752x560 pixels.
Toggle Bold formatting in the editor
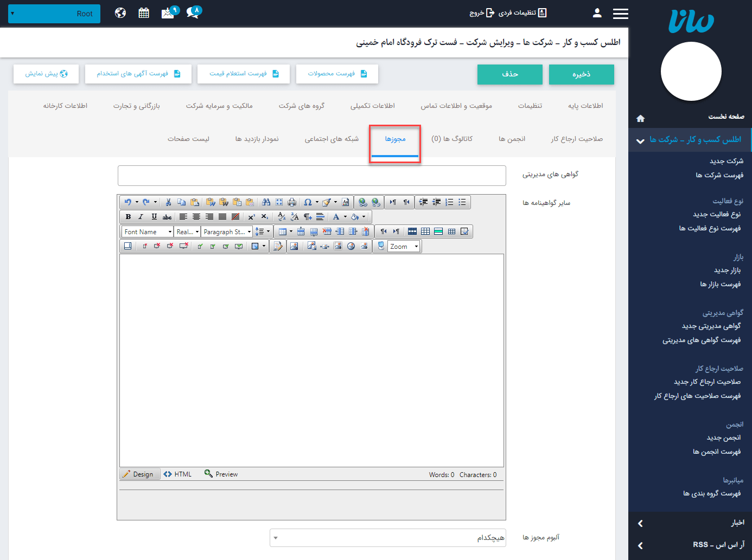pyautogui.click(x=128, y=217)
